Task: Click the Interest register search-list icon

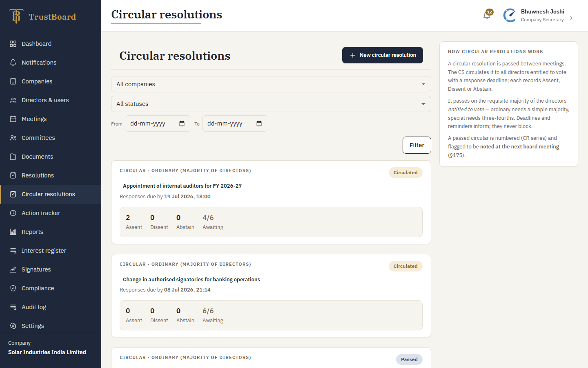Action: point(13,251)
